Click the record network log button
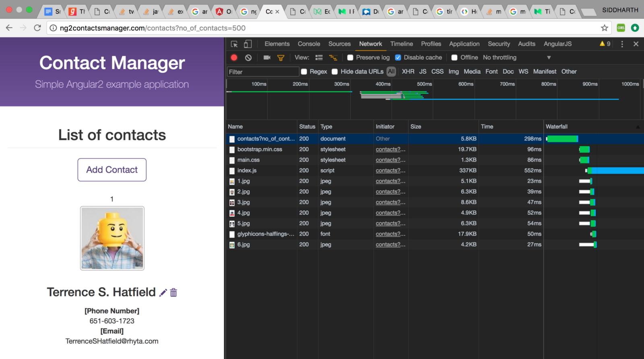 (x=234, y=58)
